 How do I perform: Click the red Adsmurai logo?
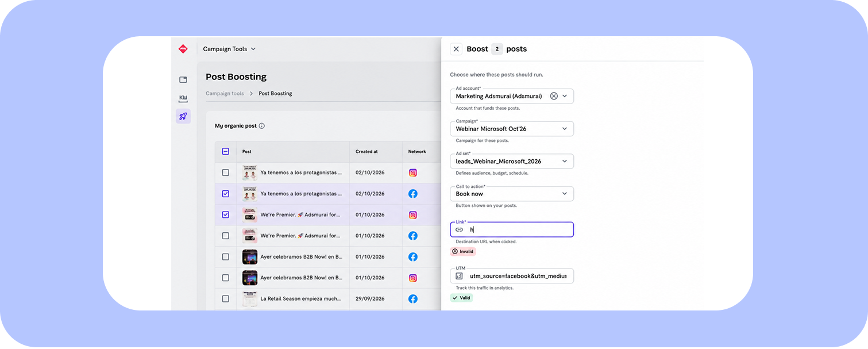(183, 49)
